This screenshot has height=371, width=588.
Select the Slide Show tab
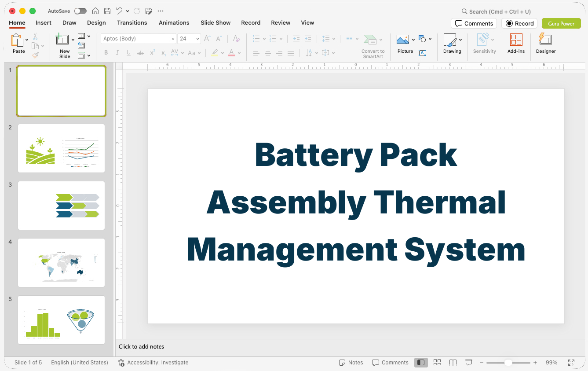point(215,22)
